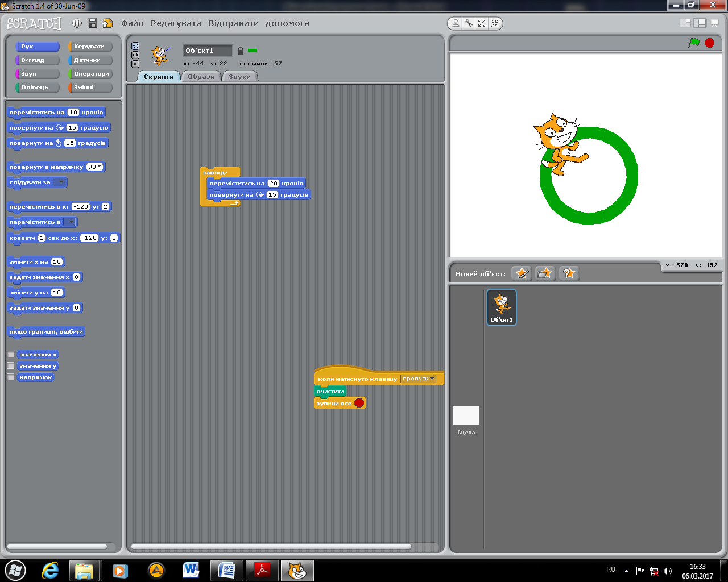Open the переміститись в target dropdown
The height and width of the screenshot is (582, 728).
click(69, 222)
